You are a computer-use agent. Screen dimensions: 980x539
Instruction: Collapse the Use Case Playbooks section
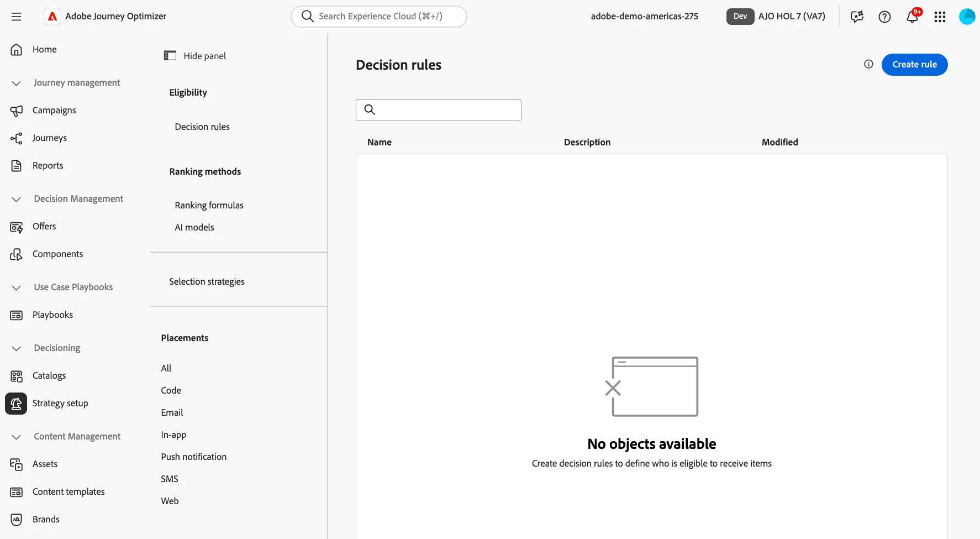17,287
